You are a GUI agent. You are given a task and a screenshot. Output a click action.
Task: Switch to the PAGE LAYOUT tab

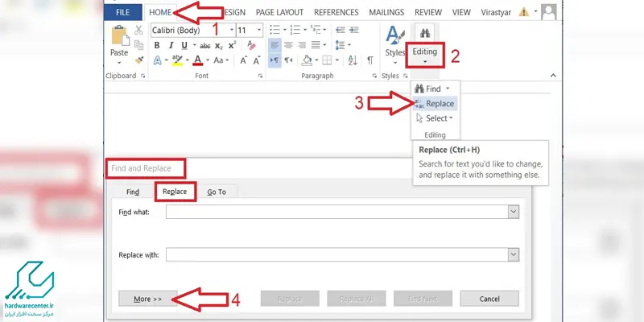click(279, 12)
